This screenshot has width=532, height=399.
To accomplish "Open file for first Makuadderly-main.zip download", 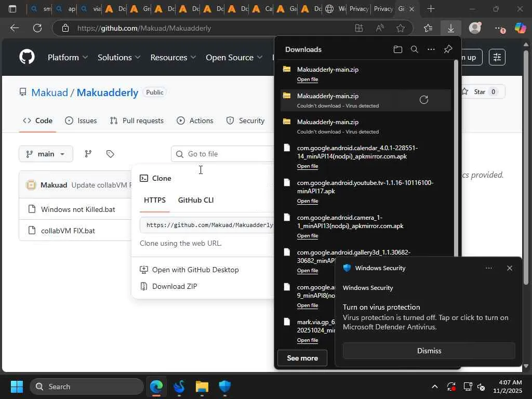I will pyautogui.click(x=308, y=79).
